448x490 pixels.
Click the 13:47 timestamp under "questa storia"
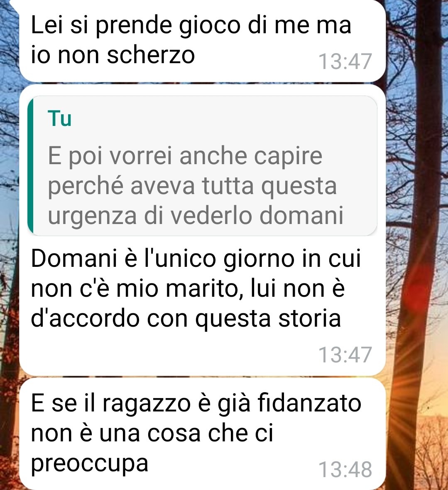(345, 355)
